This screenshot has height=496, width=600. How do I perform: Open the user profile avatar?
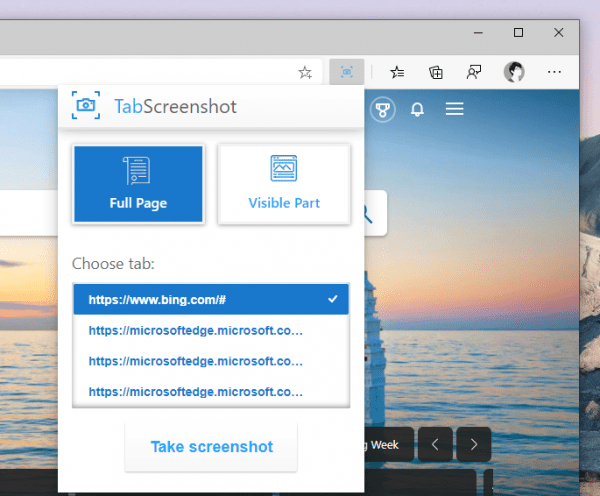click(x=514, y=72)
